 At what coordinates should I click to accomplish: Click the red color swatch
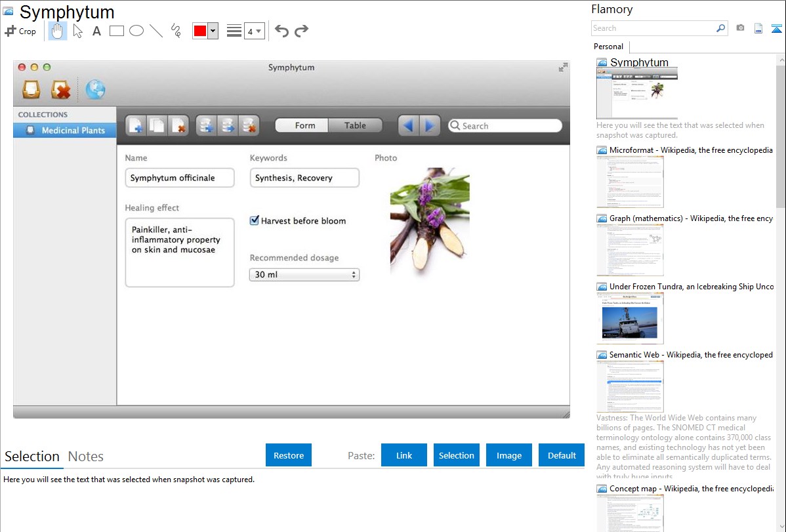tap(199, 31)
